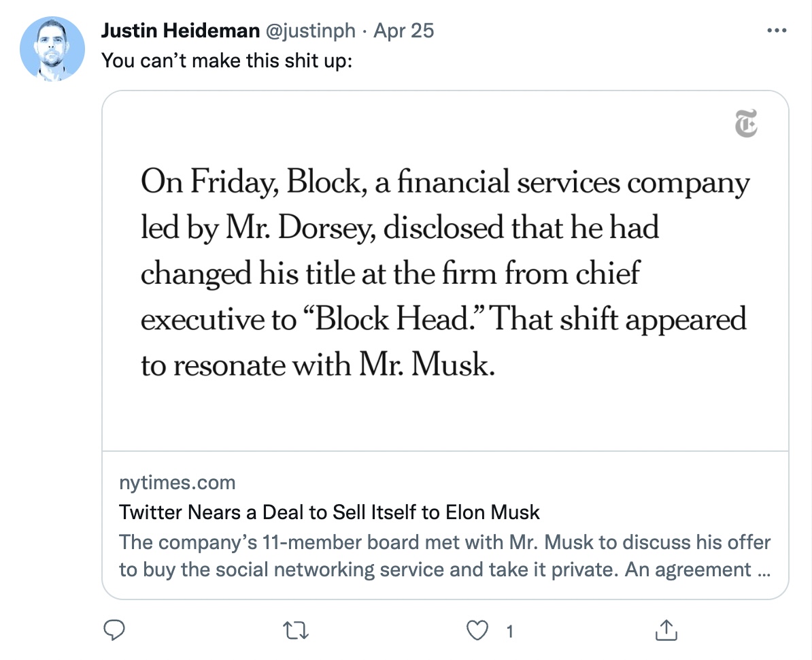This screenshot has width=812, height=660.
Task: Open the article preview card excerpt image
Action: tap(445, 272)
